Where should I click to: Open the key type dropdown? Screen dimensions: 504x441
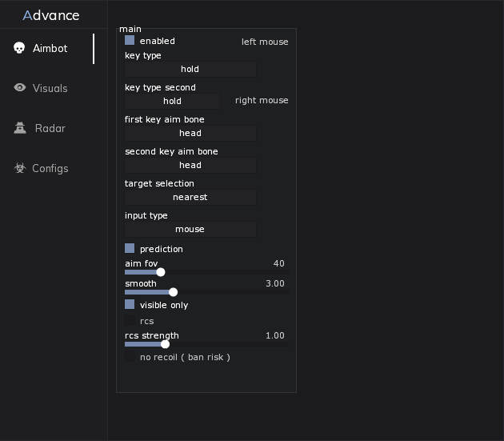pyautogui.click(x=190, y=69)
